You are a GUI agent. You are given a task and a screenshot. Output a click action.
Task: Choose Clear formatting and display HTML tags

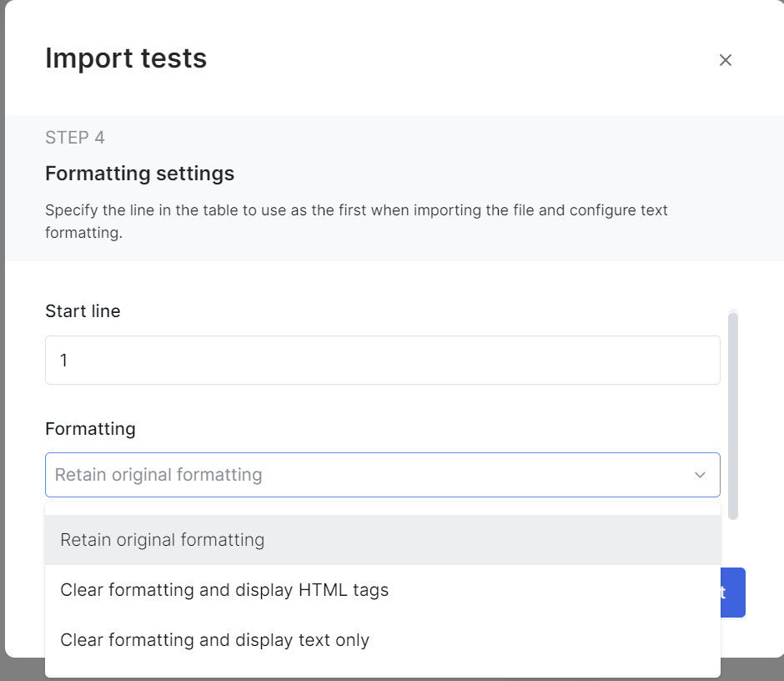383,590
